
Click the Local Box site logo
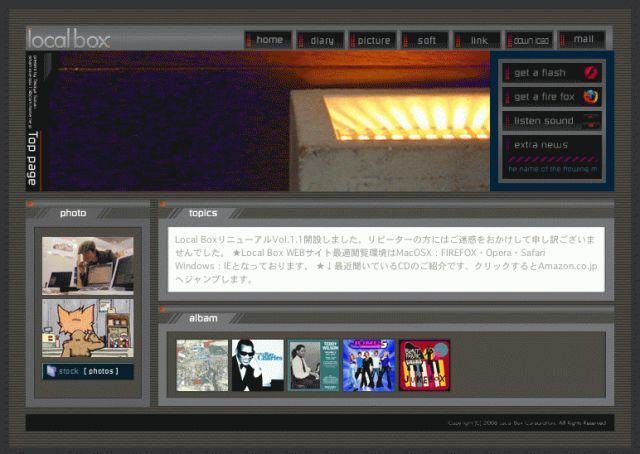pyautogui.click(x=68, y=40)
